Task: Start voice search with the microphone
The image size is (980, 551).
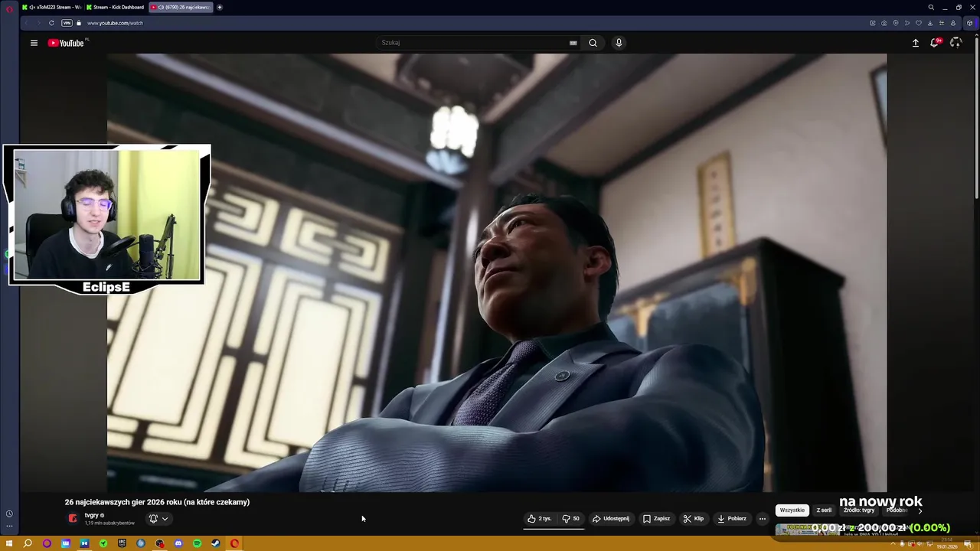Action: pyautogui.click(x=619, y=43)
